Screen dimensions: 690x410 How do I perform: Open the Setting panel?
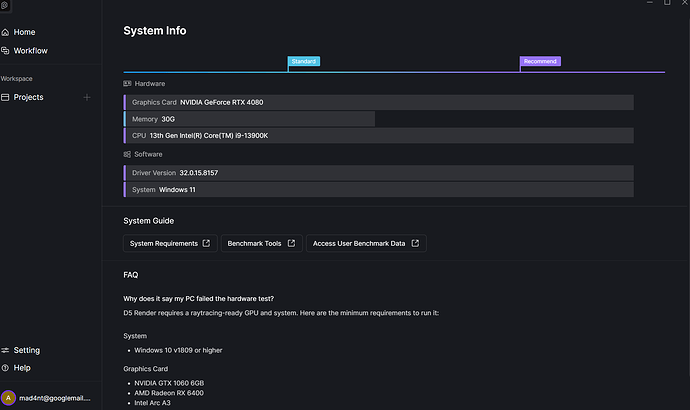(26, 350)
